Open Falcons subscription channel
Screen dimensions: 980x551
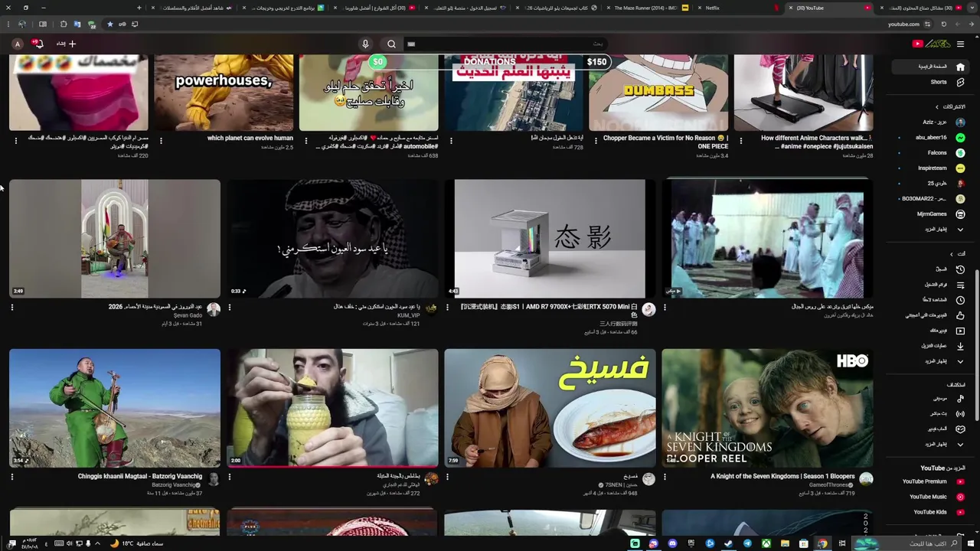click(945, 153)
